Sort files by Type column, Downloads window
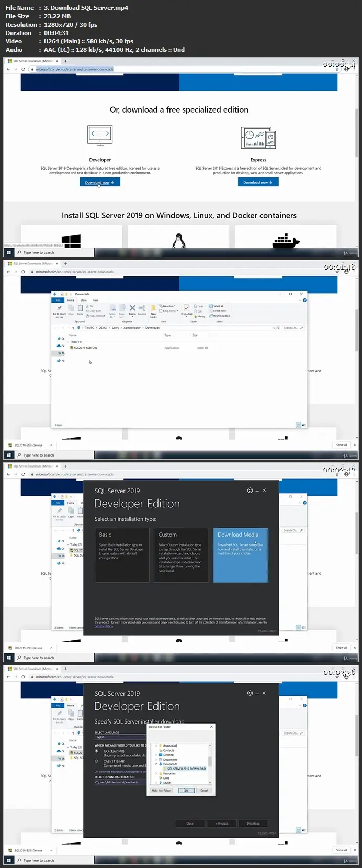 click(167, 335)
